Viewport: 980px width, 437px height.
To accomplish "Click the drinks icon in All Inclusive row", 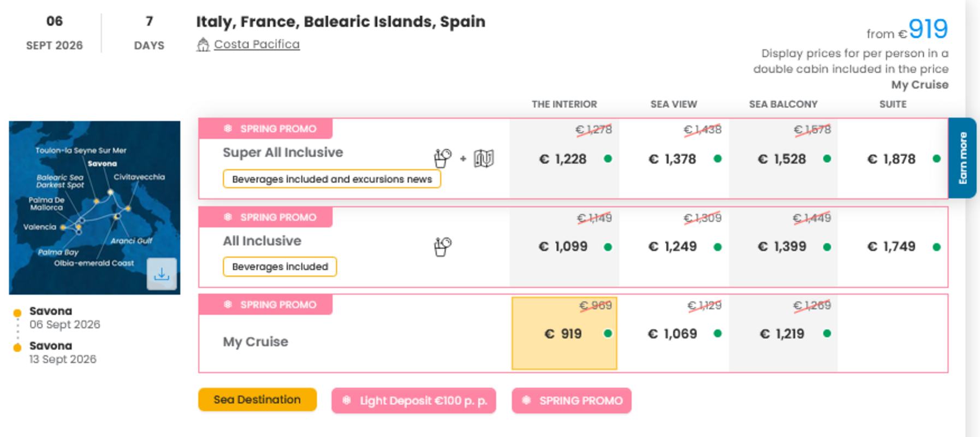I will [442, 246].
